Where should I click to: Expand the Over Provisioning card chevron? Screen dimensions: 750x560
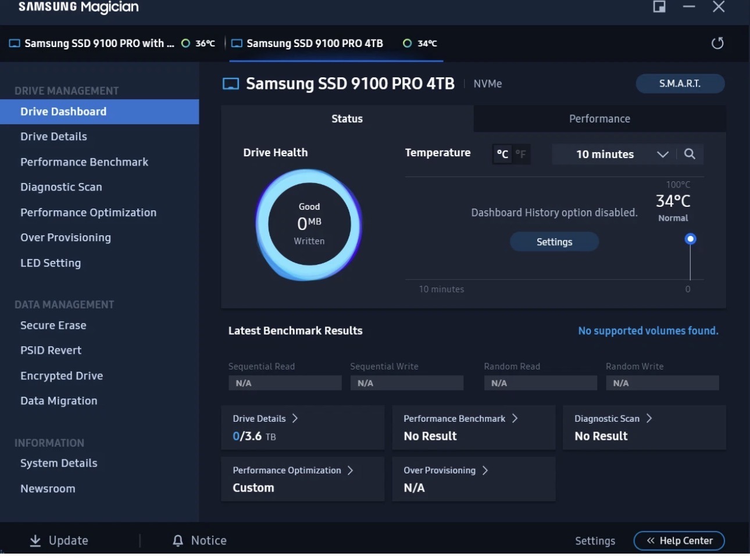485,471
